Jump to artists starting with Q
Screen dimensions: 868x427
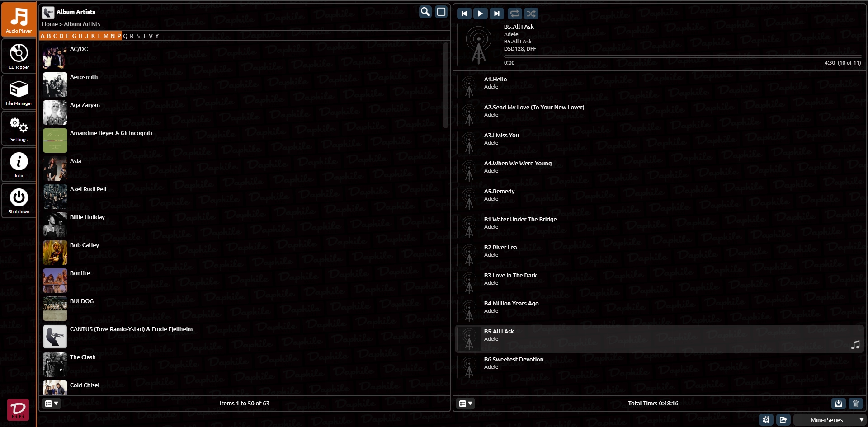[x=125, y=36]
